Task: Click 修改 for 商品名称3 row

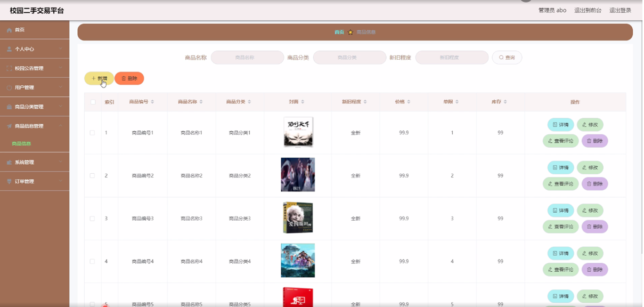Action: tap(590, 211)
